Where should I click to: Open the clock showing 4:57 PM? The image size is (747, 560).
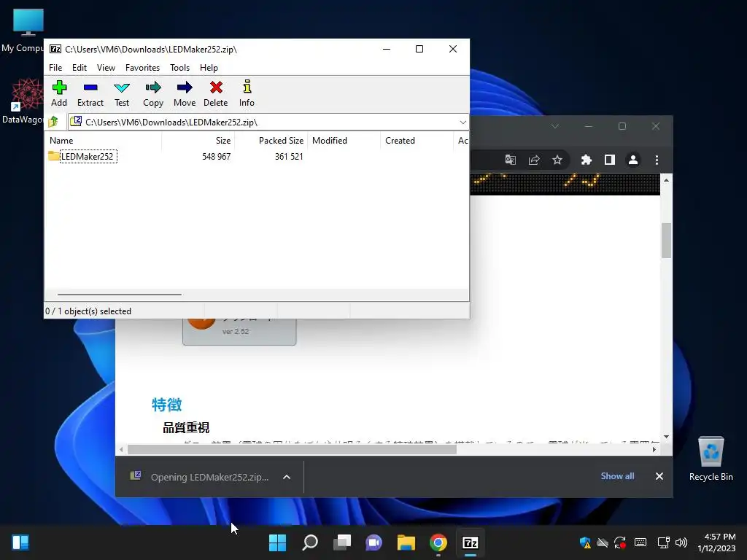[717, 542]
